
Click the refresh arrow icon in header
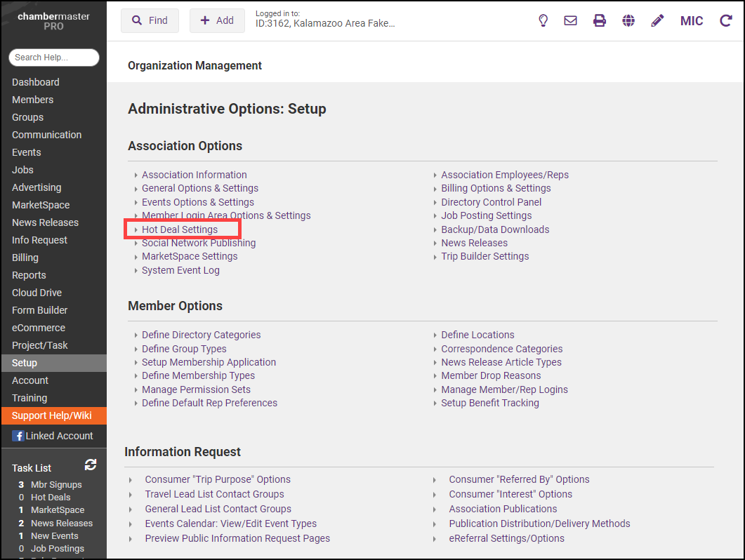(x=726, y=21)
